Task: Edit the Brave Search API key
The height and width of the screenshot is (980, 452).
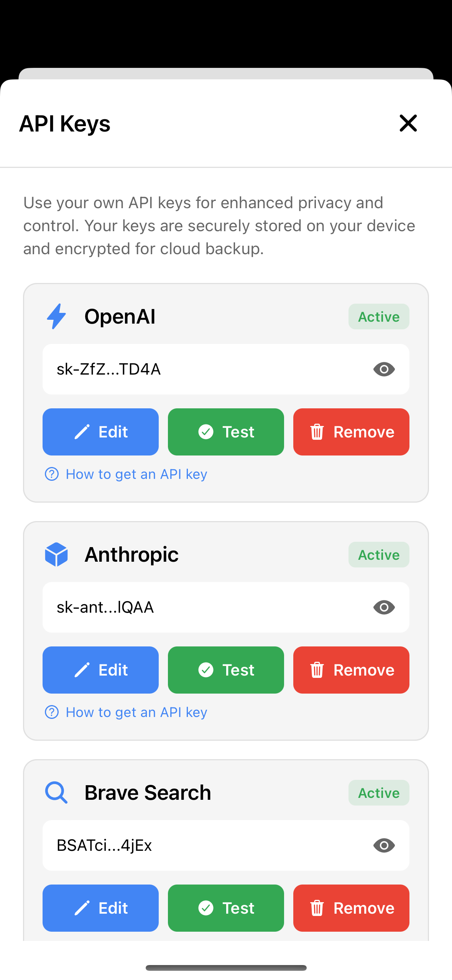Action: tap(100, 908)
